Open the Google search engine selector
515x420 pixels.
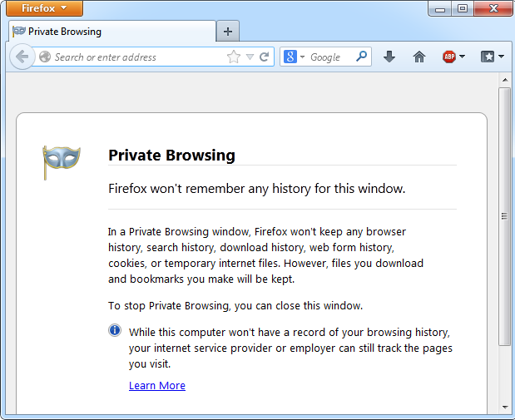(295, 57)
